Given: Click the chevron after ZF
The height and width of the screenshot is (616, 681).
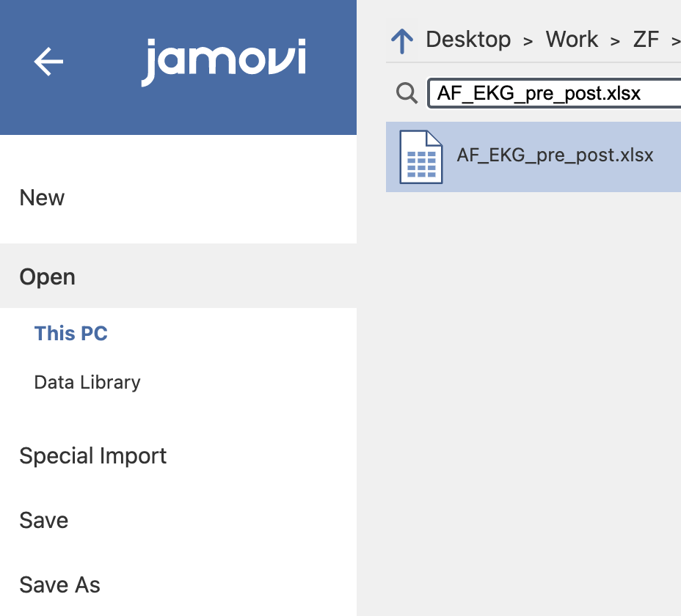Looking at the screenshot, I should [x=676, y=42].
